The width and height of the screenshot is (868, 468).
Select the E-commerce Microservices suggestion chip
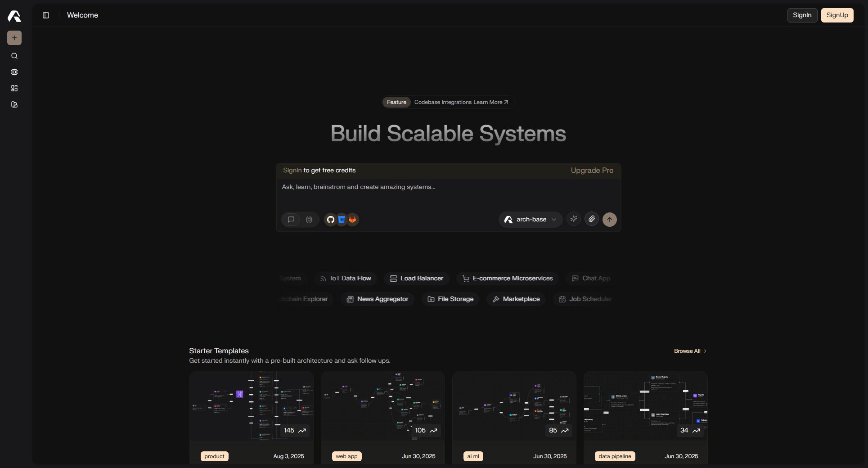[x=507, y=278]
